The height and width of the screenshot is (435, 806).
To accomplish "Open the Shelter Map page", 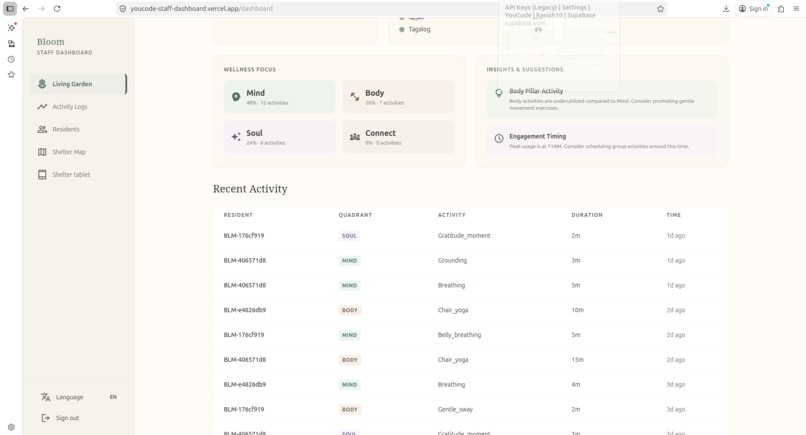I will pos(78,152).
